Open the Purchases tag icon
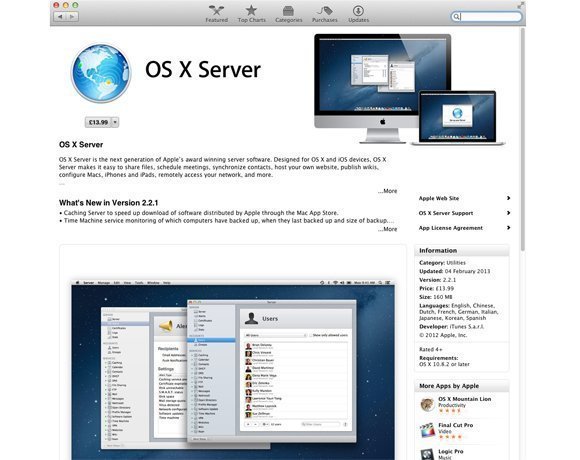580x460 pixels. (x=325, y=11)
